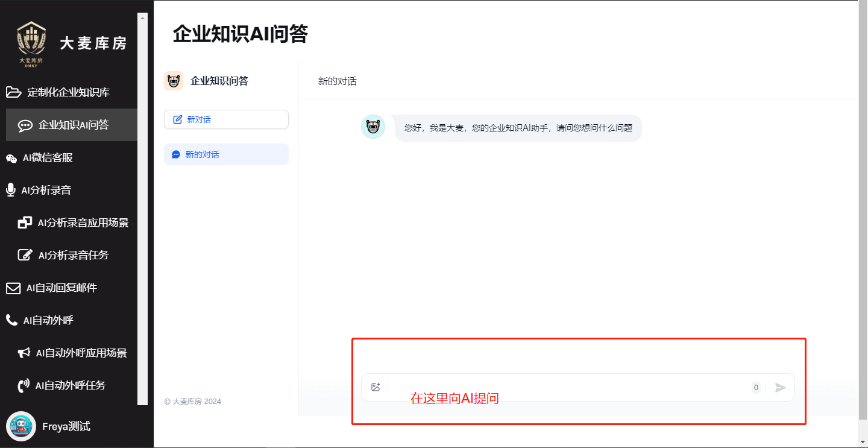Click the edit icon beside AI分析录音任务

pos(25,255)
